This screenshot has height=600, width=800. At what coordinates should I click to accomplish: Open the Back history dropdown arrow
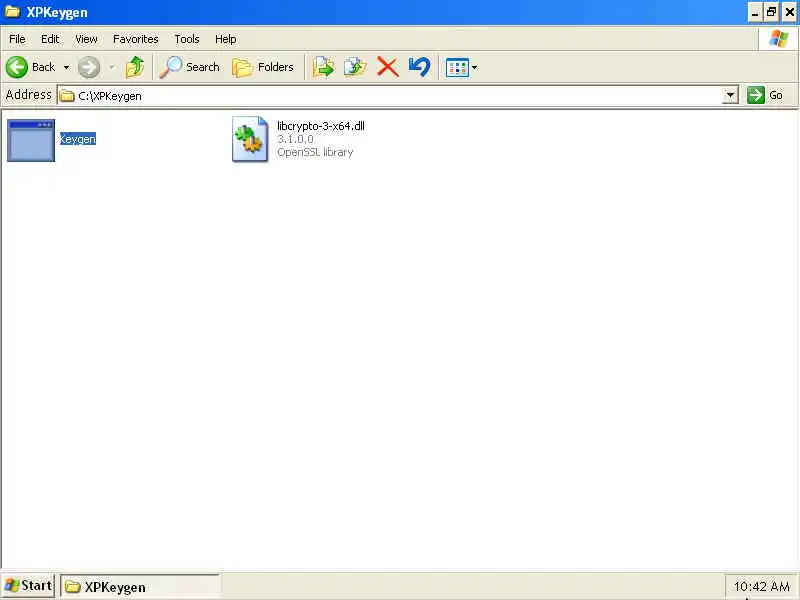66,67
